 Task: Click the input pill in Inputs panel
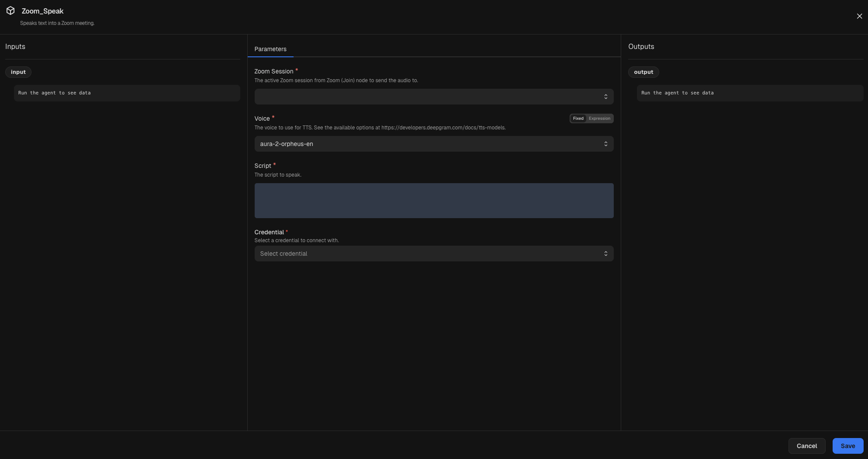tap(18, 72)
